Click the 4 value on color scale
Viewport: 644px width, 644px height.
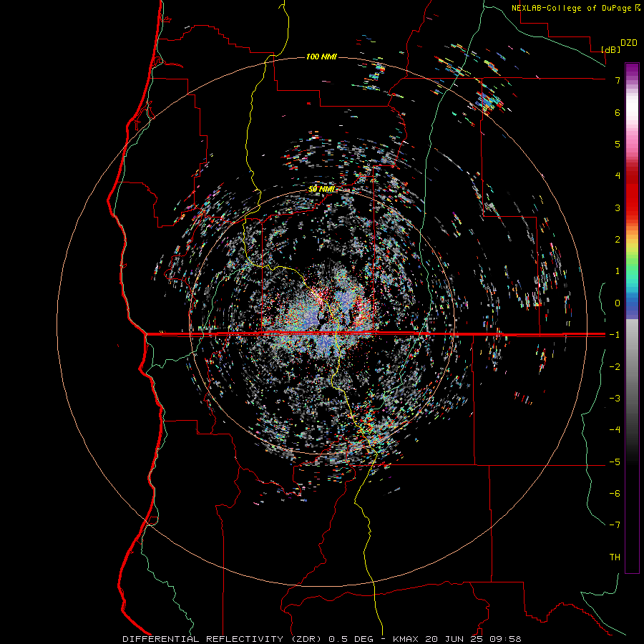click(x=618, y=176)
